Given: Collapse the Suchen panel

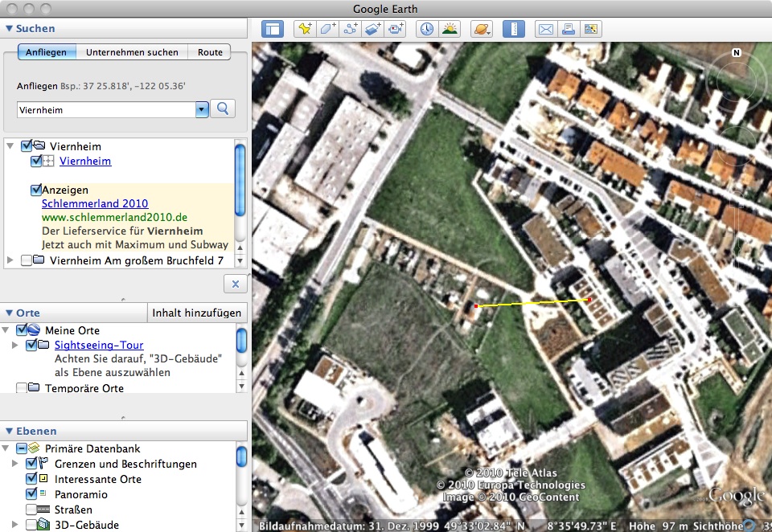Looking at the screenshot, I should [9, 29].
